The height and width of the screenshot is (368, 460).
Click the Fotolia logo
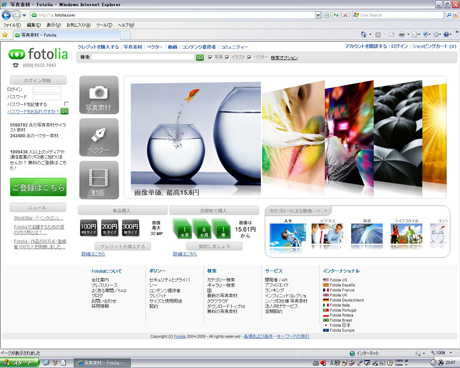click(38, 54)
